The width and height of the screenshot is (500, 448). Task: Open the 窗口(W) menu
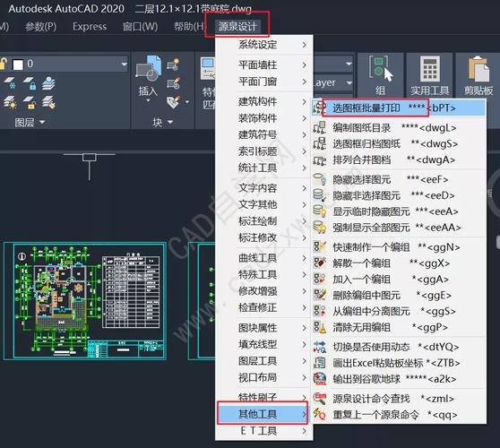tap(140, 27)
